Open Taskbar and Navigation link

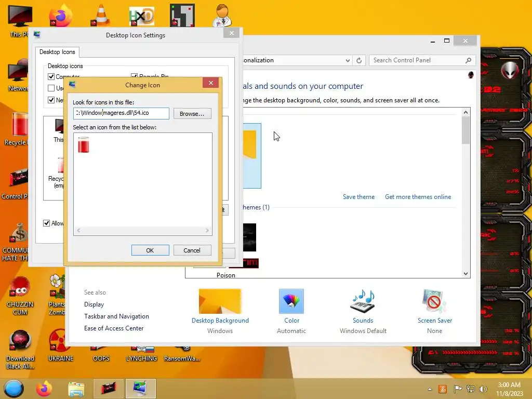(x=116, y=316)
